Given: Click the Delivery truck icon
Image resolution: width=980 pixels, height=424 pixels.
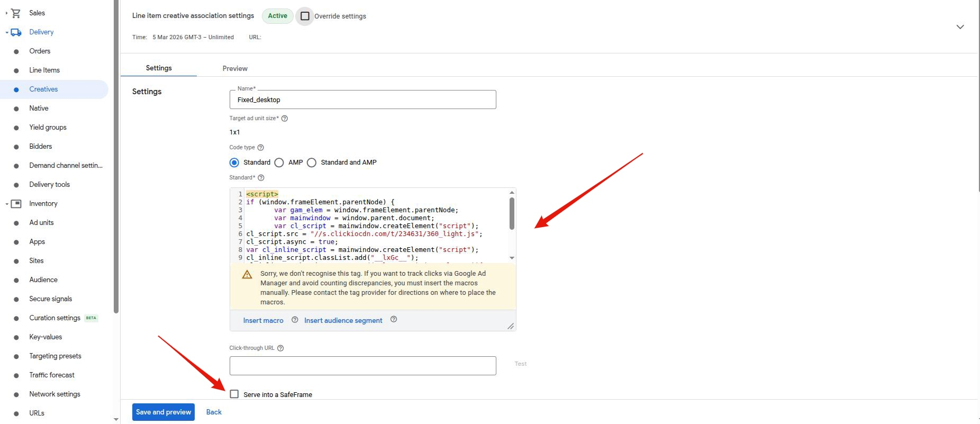Looking at the screenshot, I should (16, 32).
